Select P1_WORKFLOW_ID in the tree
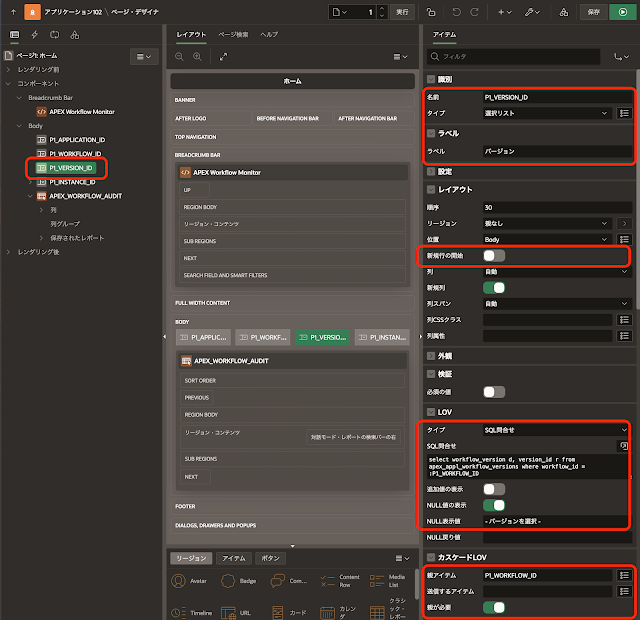Screen dimensions: 640x620 point(75,154)
